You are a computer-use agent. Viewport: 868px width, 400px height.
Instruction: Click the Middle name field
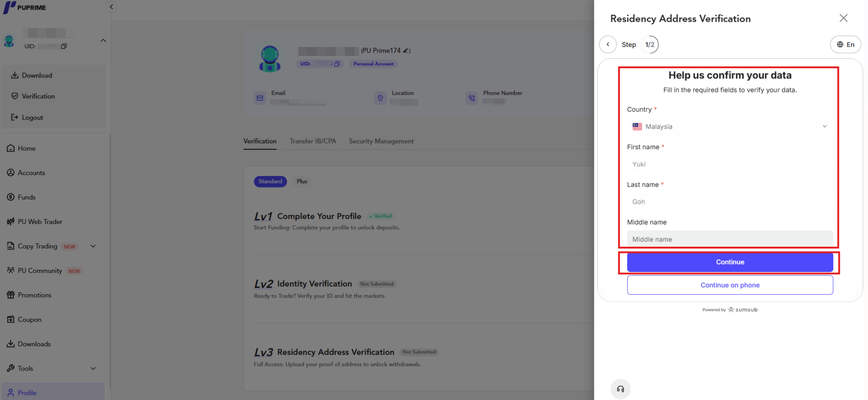tap(730, 239)
